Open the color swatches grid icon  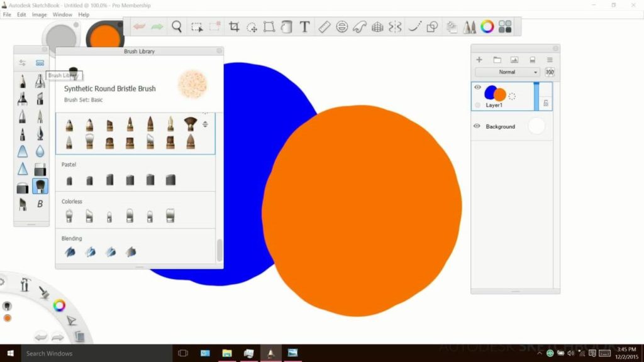tap(505, 26)
